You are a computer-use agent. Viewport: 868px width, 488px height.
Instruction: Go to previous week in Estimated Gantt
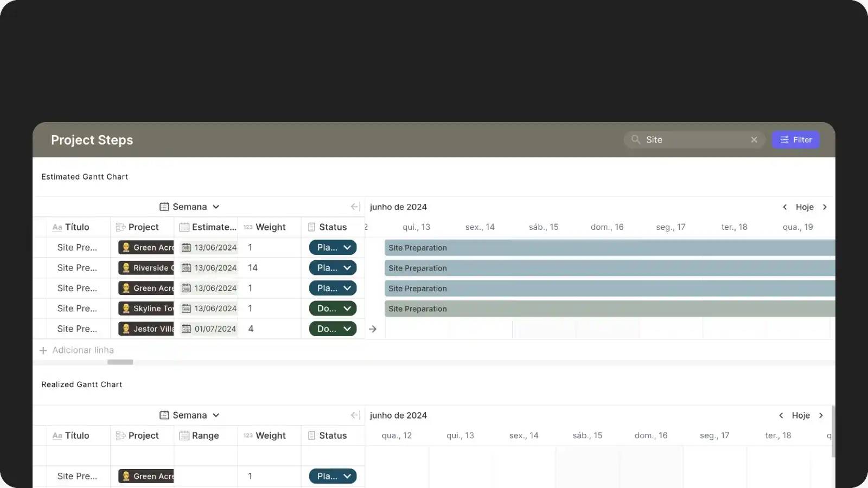pos(784,207)
